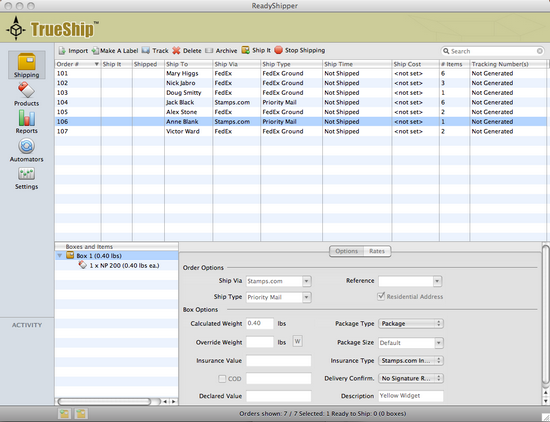Click the Boxes and Items horizontal scrollbar
Image resolution: width=550 pixels, height=422 pixels.
click(105, 401)
